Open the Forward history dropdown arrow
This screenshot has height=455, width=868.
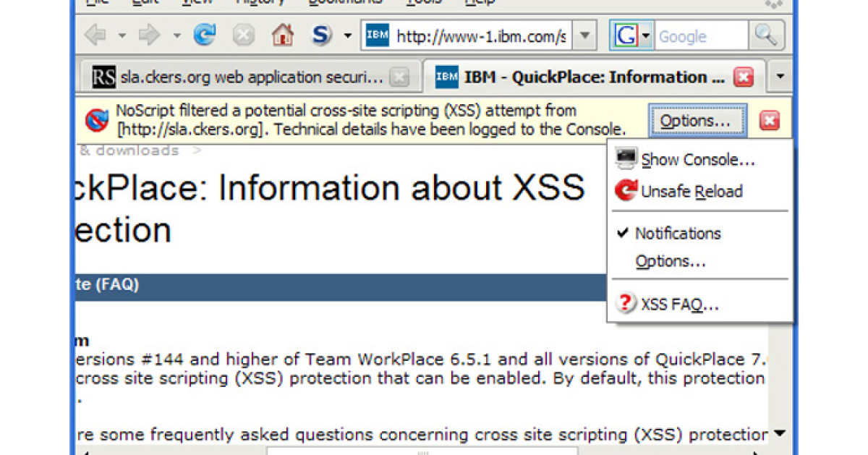tap(176, 35)
